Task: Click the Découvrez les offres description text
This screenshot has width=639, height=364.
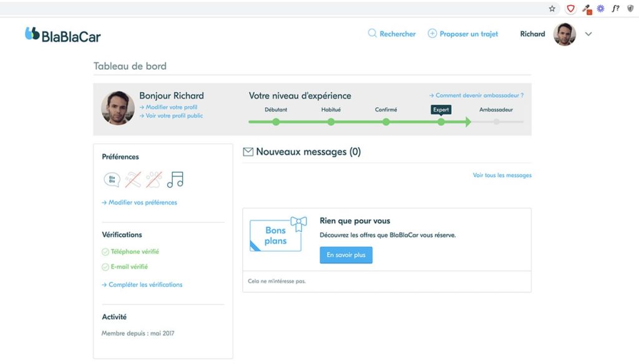Action: [388, 235]
